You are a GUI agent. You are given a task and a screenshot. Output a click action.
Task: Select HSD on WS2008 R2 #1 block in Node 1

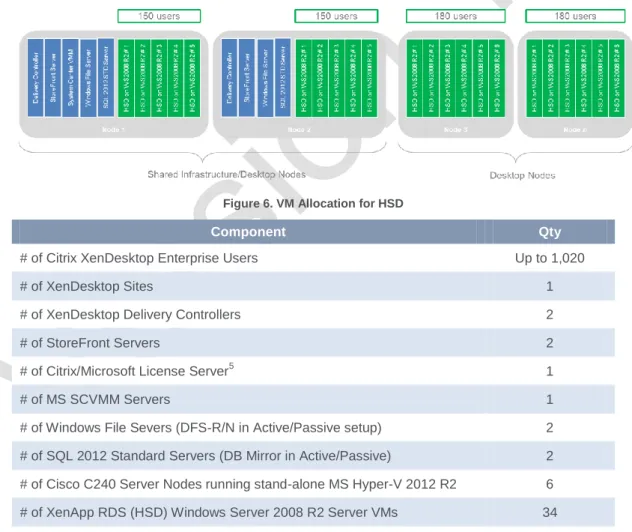coord(126,78)
